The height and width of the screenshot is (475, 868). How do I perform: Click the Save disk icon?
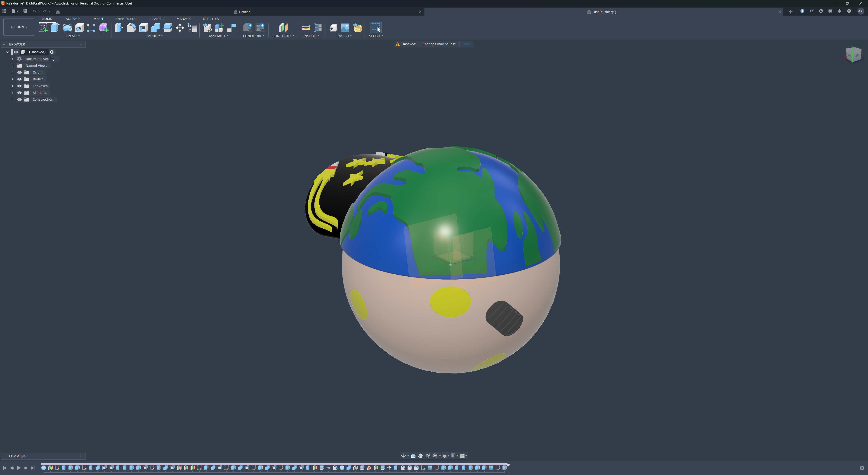point(25,11)
